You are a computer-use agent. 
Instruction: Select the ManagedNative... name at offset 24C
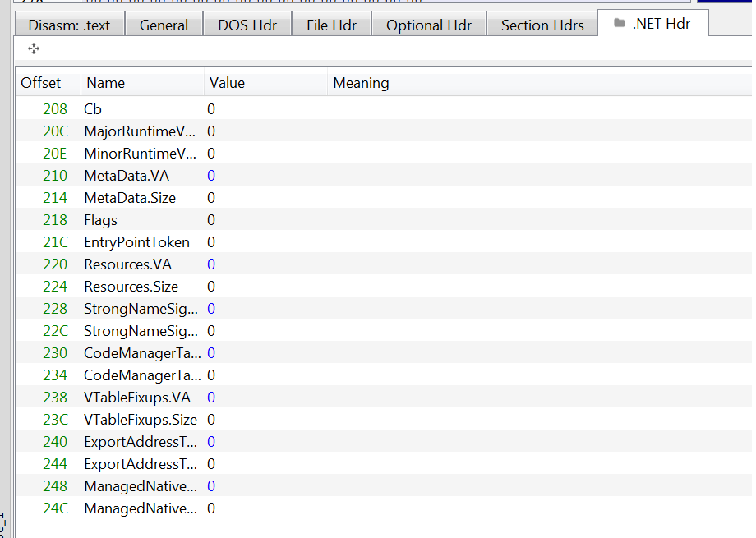tap(141, 508)
